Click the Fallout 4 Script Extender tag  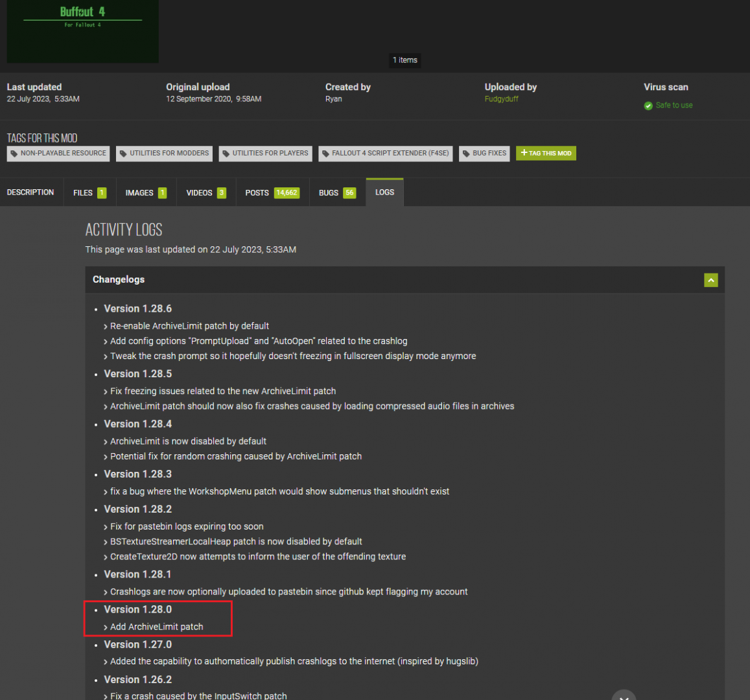click(x=385, y=154)
